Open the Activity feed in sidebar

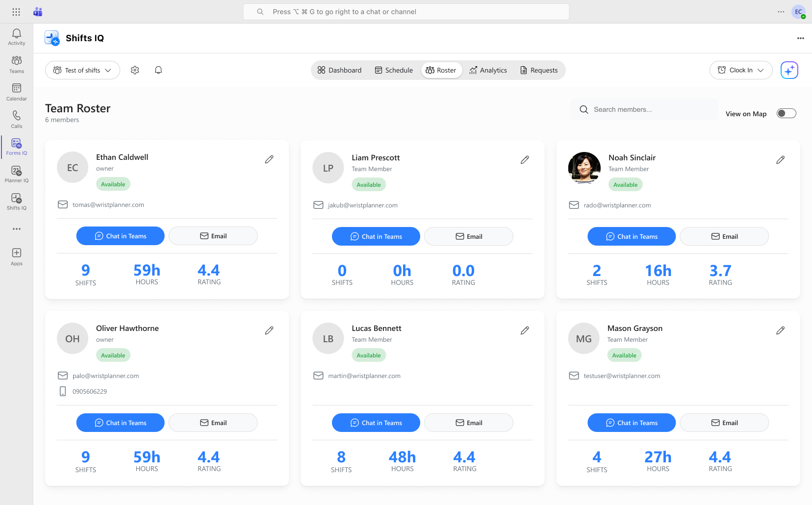[17, 37]
